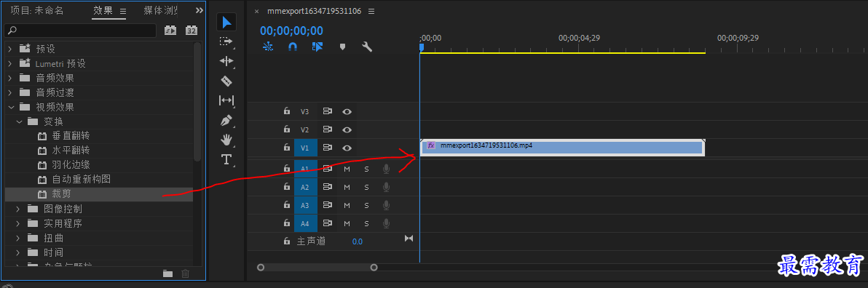Select the Selection tool arrow
The height and width of the screenshot is (288, 868).
pyautogui.click(x=226, y=22)
